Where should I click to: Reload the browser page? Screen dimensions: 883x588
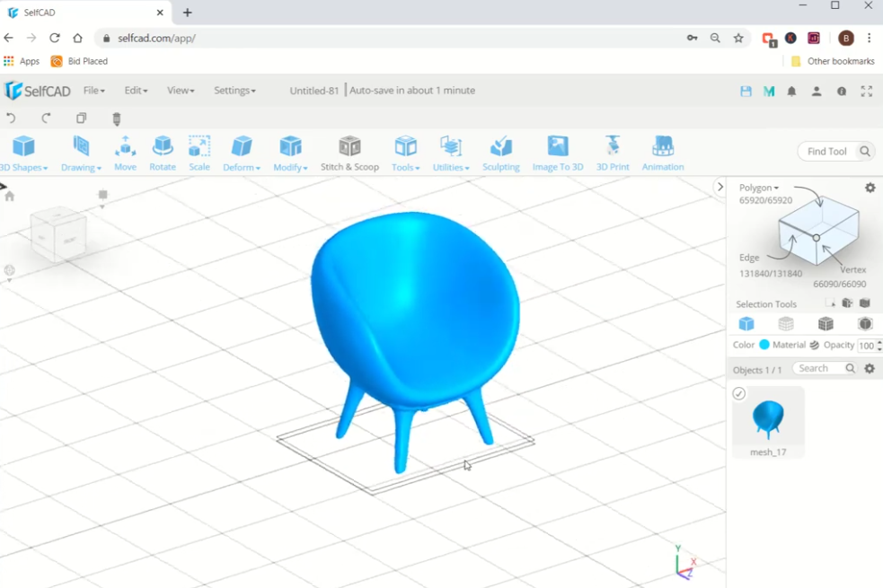(x=55, y=38)
